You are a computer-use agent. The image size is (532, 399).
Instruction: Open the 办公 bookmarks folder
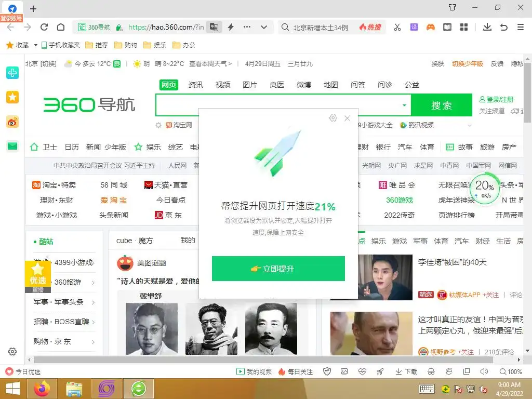(184, 45)
